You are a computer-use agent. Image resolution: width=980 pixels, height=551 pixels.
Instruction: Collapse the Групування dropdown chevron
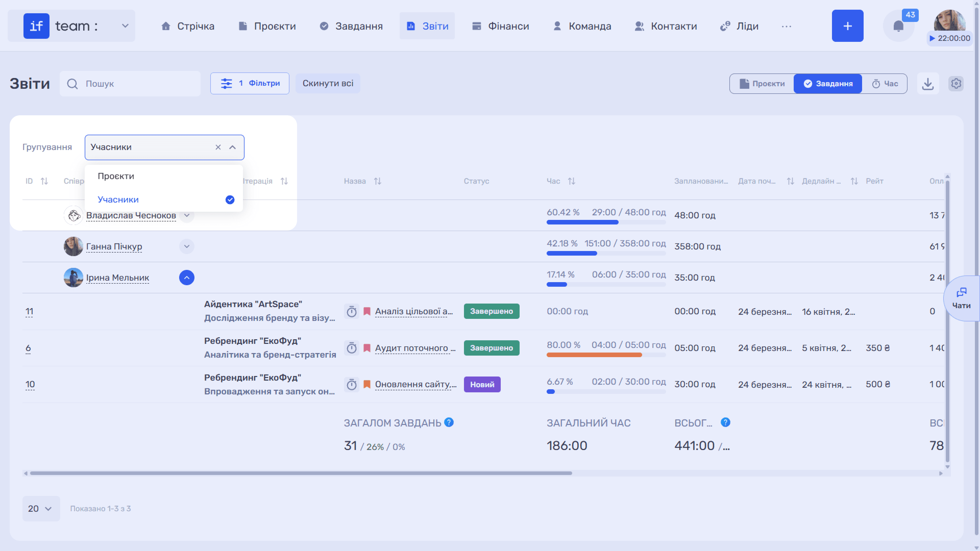tap(232, 147)
